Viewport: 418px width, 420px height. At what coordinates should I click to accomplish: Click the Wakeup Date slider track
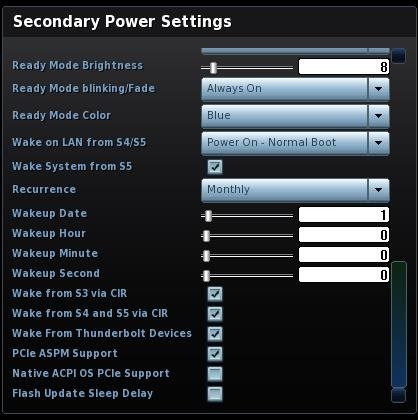click(247, 216)
